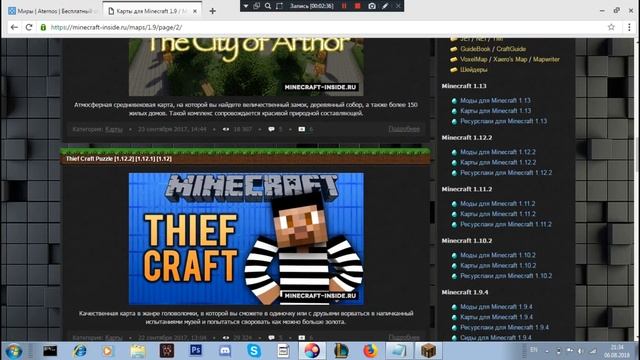640x360 pixels.
Task: Open Карты для Minecraft 1.11.2
Action: 498,214
